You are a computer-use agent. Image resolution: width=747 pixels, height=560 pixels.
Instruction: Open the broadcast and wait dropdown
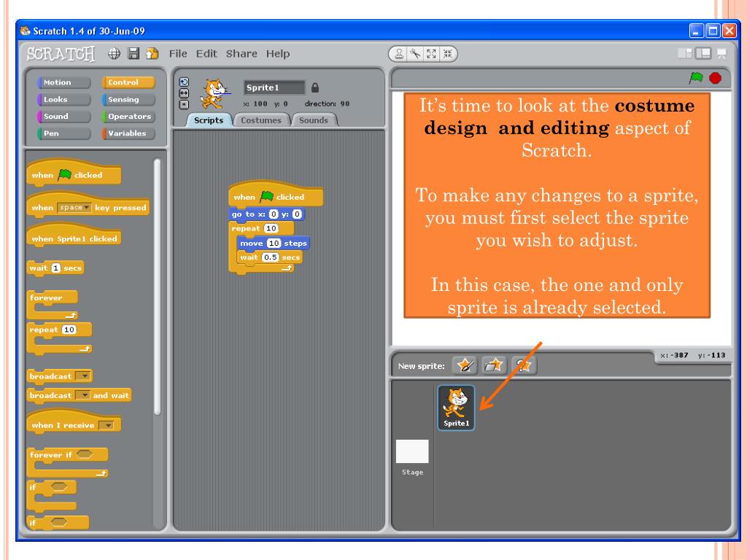83,395
